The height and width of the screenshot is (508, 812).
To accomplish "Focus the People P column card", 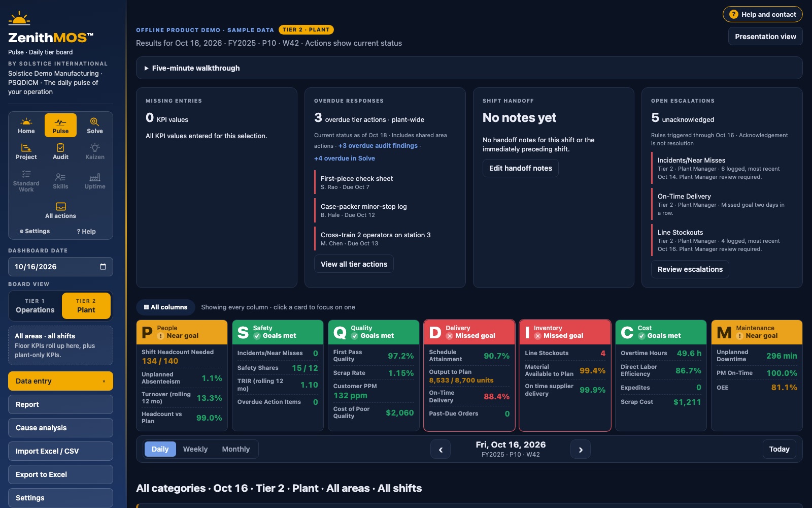I will [x=182, y=375].
